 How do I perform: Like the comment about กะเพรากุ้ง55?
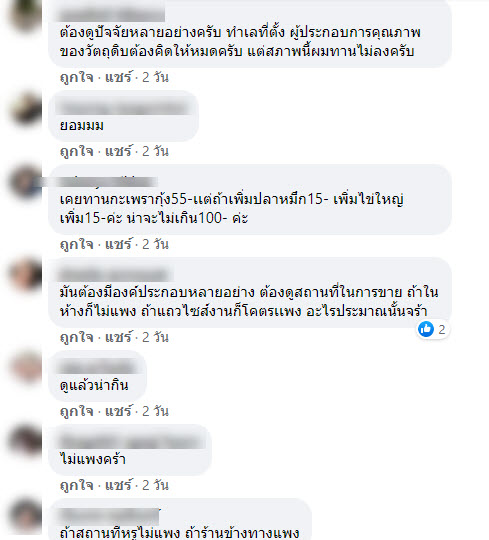[x=76, y=244]
